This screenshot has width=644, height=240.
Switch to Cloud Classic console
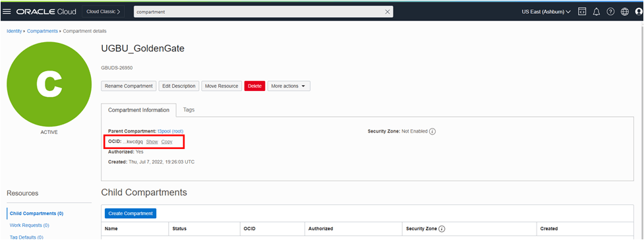[103, 12]
